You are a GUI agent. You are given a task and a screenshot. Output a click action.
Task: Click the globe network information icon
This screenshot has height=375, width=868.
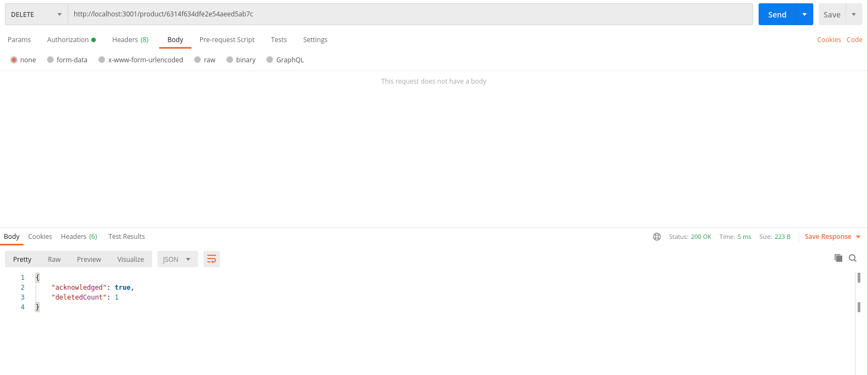[x=657, y=237]
